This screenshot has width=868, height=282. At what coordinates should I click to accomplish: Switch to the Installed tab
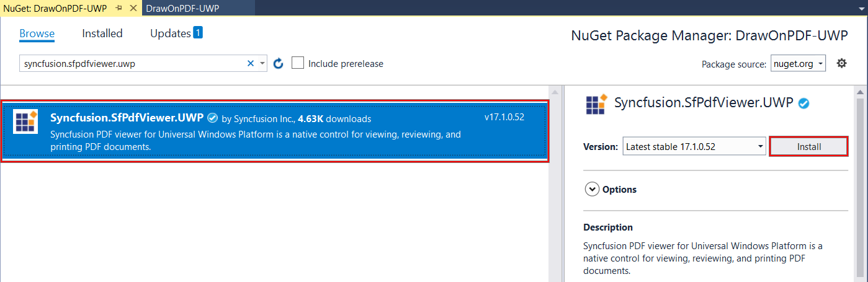[x=102, y=33]
